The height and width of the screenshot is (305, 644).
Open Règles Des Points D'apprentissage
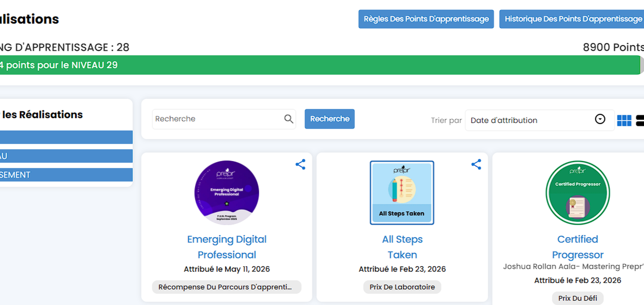[x=426, y=19]
